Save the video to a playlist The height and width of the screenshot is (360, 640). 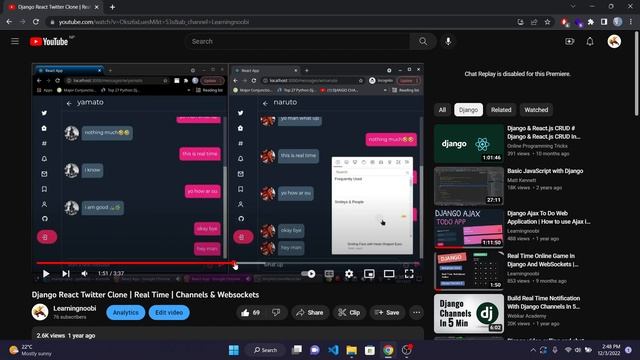[387, 313]
